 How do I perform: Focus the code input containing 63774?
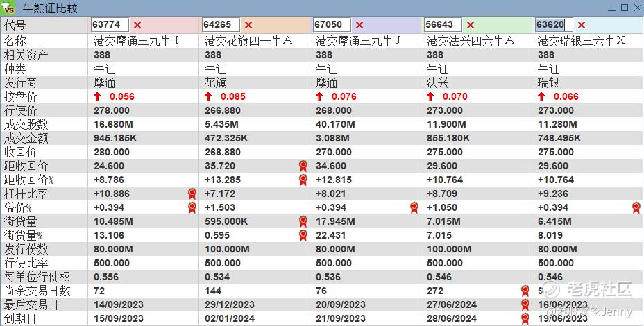click(x=110, y=25)
